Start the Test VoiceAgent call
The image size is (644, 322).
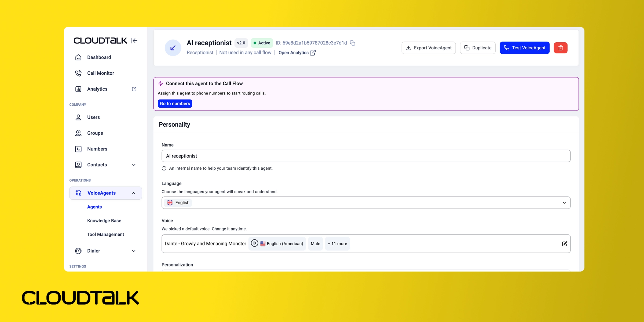[x=525, y=48]
